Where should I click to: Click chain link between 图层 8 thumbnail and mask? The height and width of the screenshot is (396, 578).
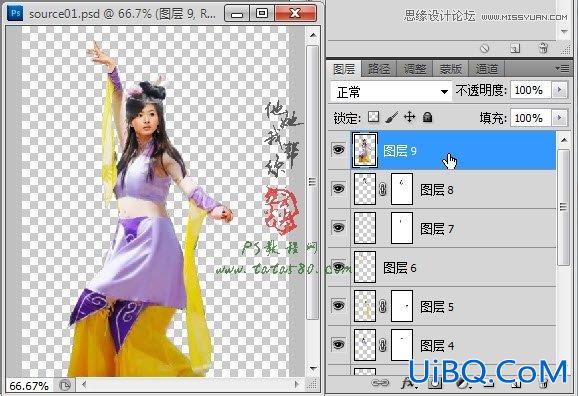point(383,190)
